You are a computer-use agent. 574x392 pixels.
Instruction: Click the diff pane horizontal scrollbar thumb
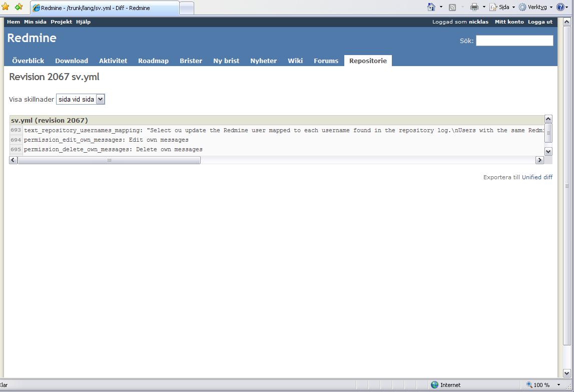(x=109, y=160)
